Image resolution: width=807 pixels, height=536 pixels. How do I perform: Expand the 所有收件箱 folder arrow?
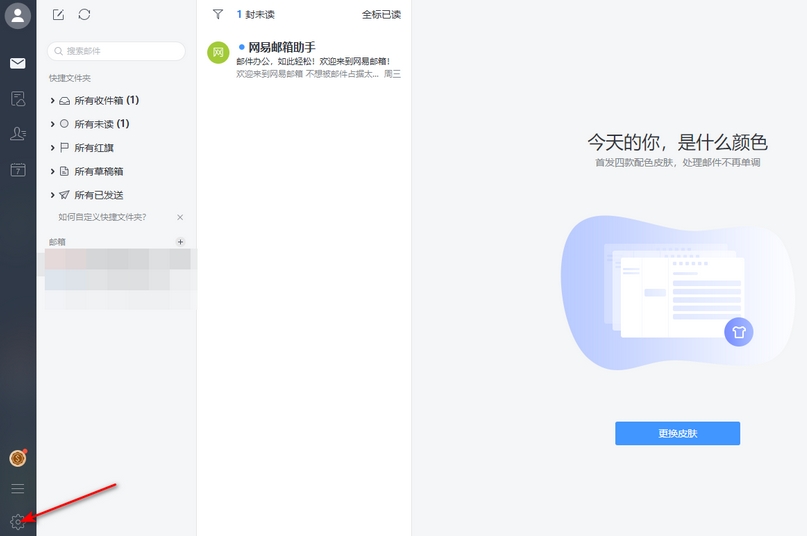(x=52, y=100)
